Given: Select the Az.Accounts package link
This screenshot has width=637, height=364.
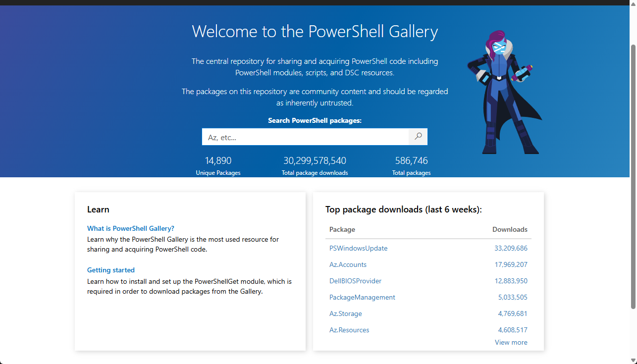Looking at the screenshot, I should 348,264.
